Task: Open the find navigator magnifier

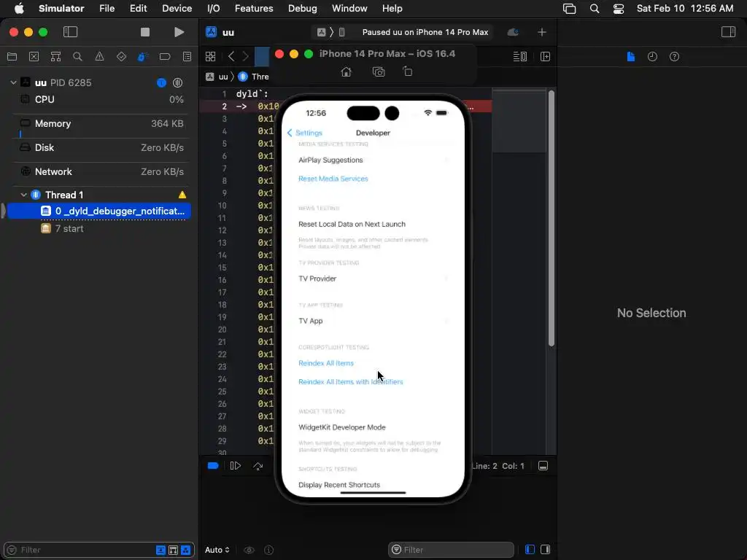Action: point(77,57)
